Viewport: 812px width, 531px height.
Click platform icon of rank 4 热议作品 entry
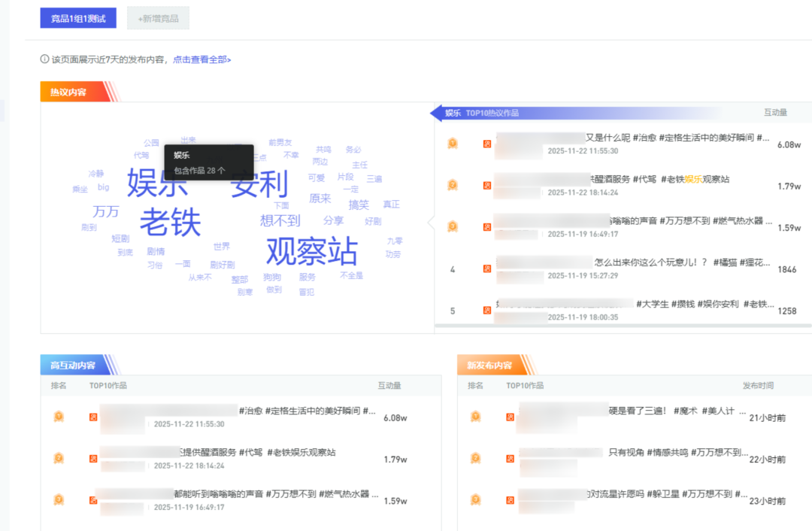pyautogui.click(x=487, y=269)
